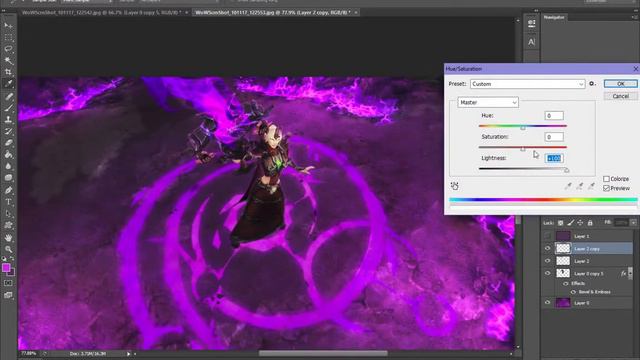Open the magenta foreground color swatch

(x=6, y=268)
